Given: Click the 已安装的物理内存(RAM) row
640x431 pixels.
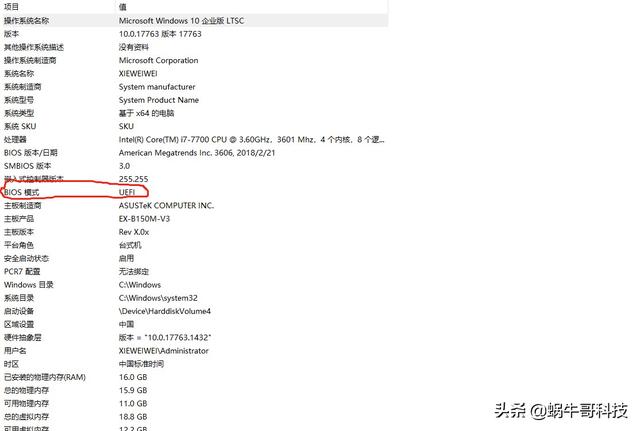Looking at the screenshot, I should (x=194, y=377).
